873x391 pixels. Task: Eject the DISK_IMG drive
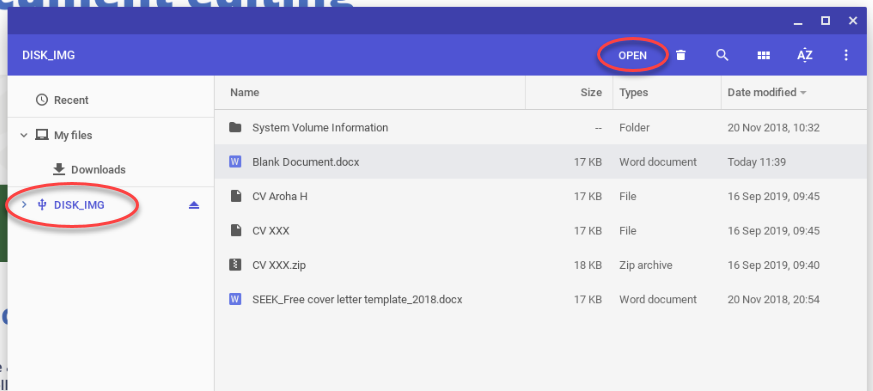tap(194, 205)
